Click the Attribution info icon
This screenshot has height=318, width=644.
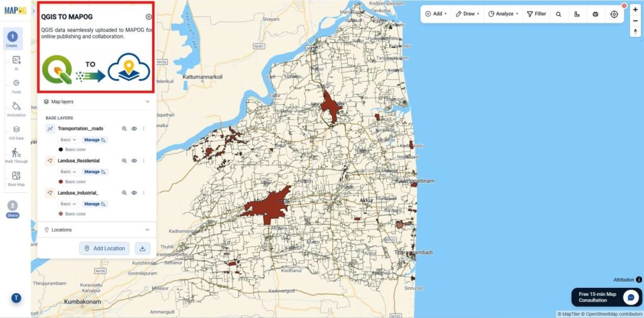click(639, 280)
